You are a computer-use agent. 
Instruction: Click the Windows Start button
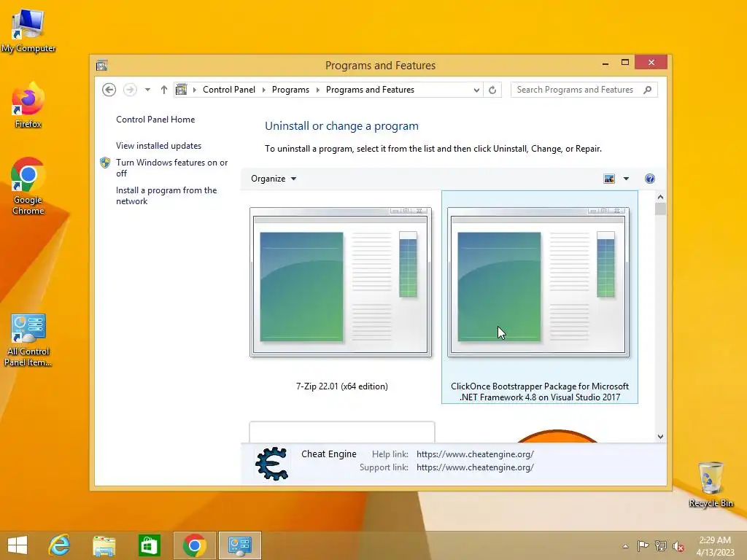[18, 545]
